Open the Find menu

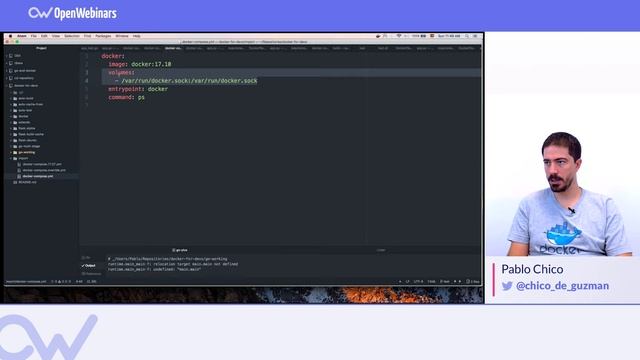tap(88, 36)
